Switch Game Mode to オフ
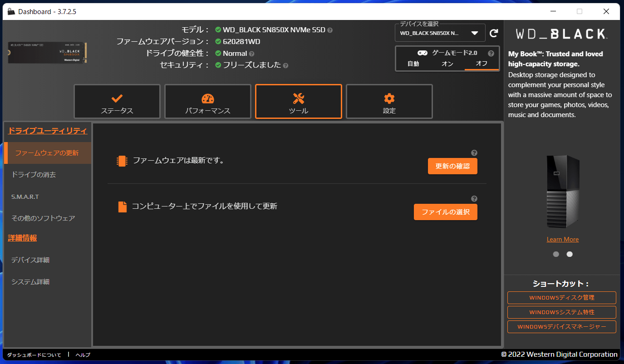This screenshot has width=624, height=364. click(x=482, y=64)
